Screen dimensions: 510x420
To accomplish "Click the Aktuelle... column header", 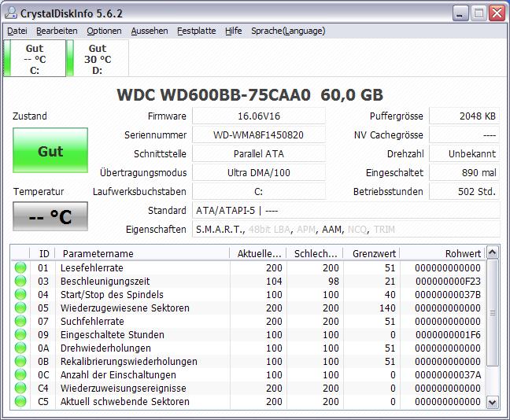I will click(258, 253).
